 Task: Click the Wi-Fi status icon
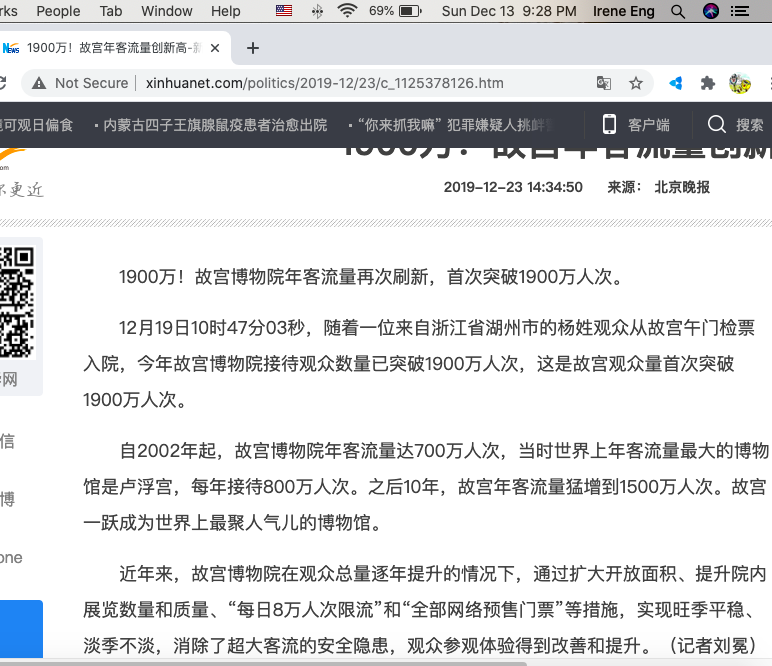tap(347, 11)
